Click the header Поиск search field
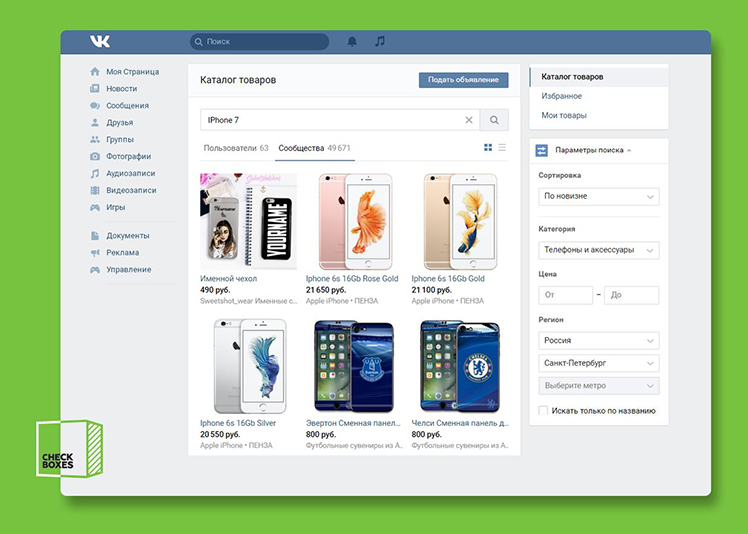 pos(260,42)
